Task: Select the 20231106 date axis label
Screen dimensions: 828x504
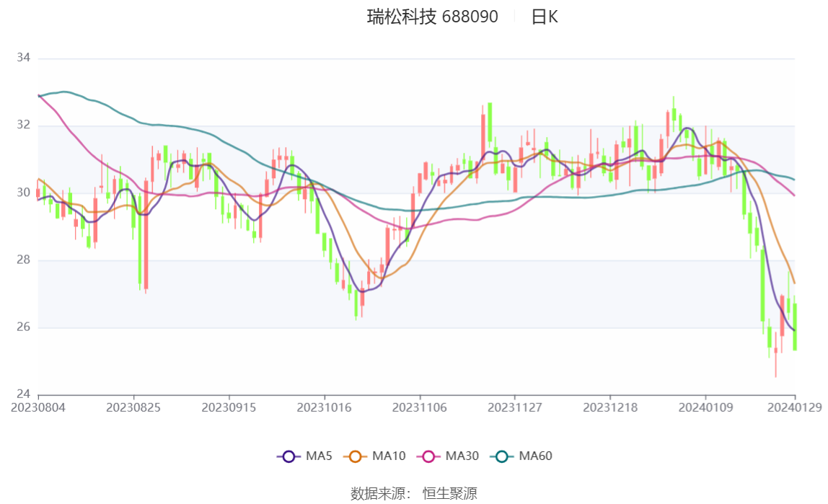Action: pos(420,408)
